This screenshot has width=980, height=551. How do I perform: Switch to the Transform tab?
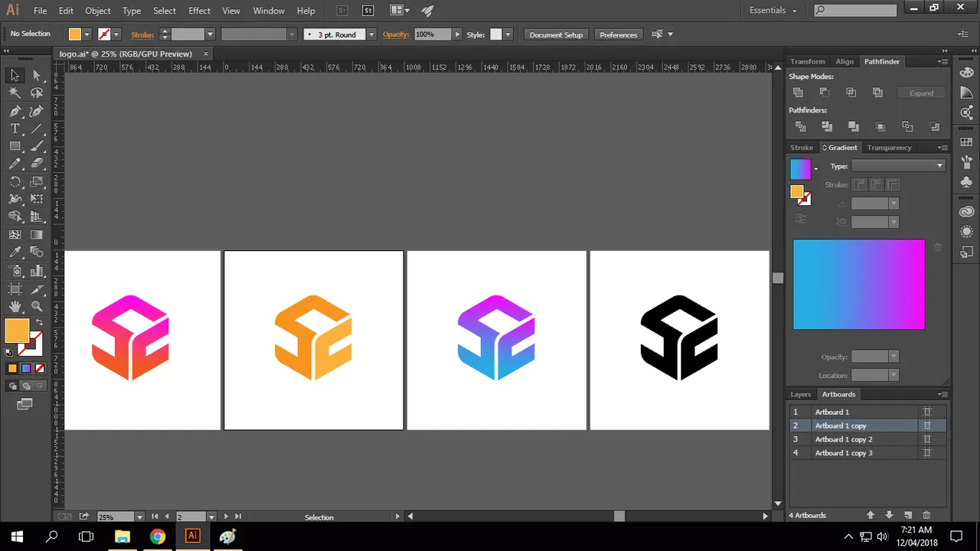808,61
